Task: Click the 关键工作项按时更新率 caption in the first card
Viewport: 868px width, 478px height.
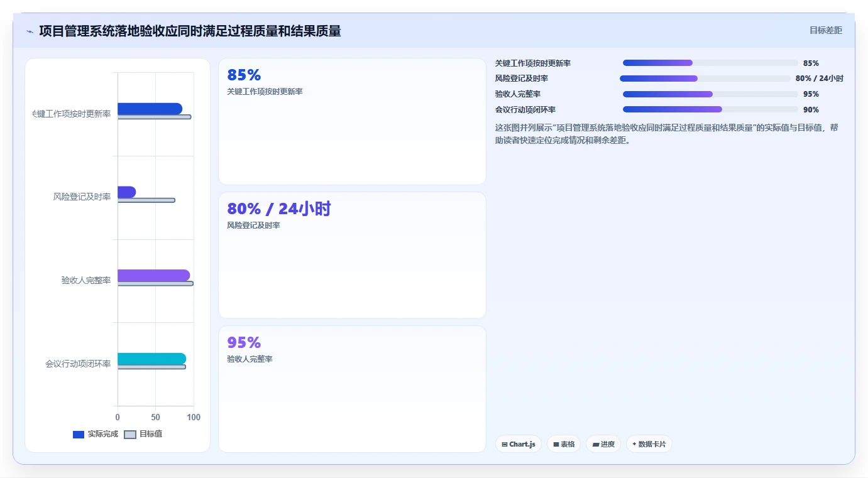Action: 265,92
